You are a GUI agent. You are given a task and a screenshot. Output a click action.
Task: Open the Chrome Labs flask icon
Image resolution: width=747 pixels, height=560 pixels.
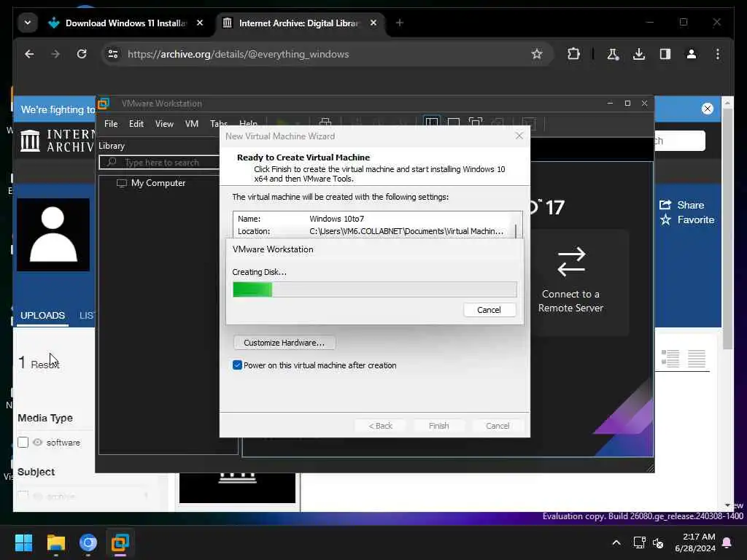613,54
